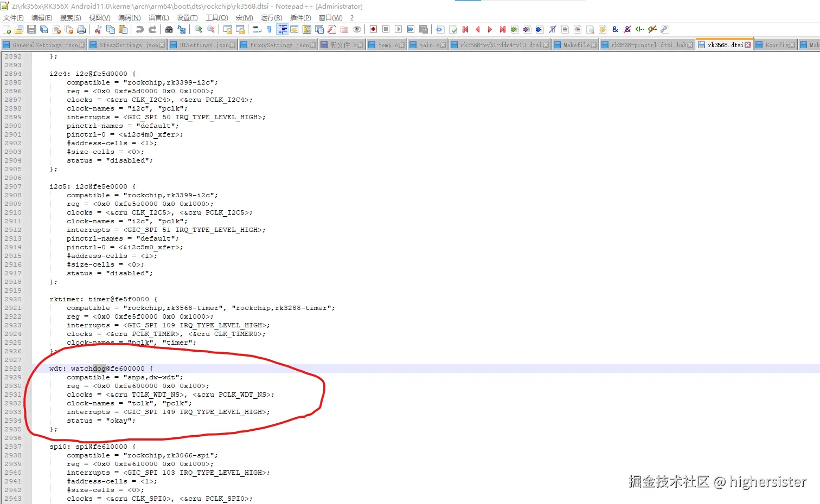Create a new file with the New icon
The image size is (820, 504).
[x=7, y=29]
